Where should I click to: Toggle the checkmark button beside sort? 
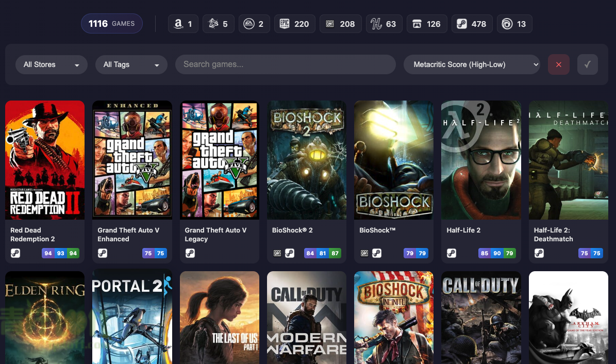(587, 64)
